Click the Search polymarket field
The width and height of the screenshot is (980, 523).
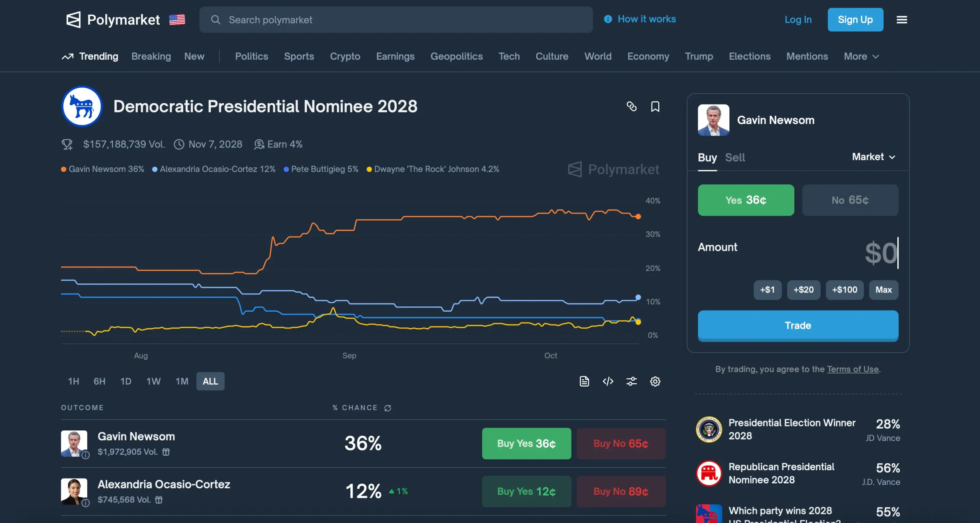(x=396, y=20)
